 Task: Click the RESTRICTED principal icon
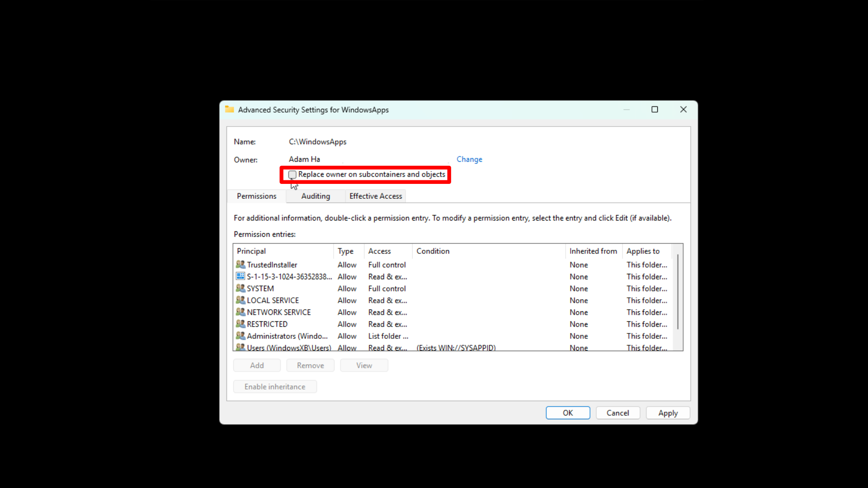coord(240,324)
